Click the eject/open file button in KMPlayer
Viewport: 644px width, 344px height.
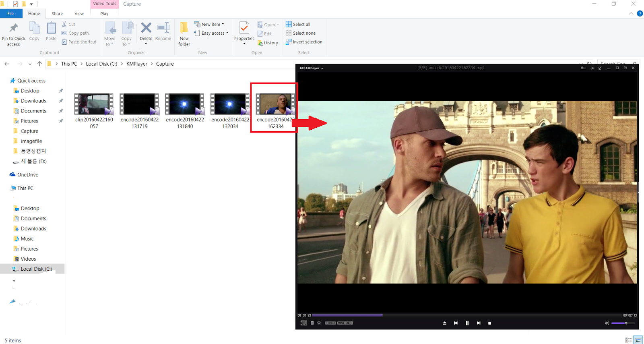click(445, 323)
